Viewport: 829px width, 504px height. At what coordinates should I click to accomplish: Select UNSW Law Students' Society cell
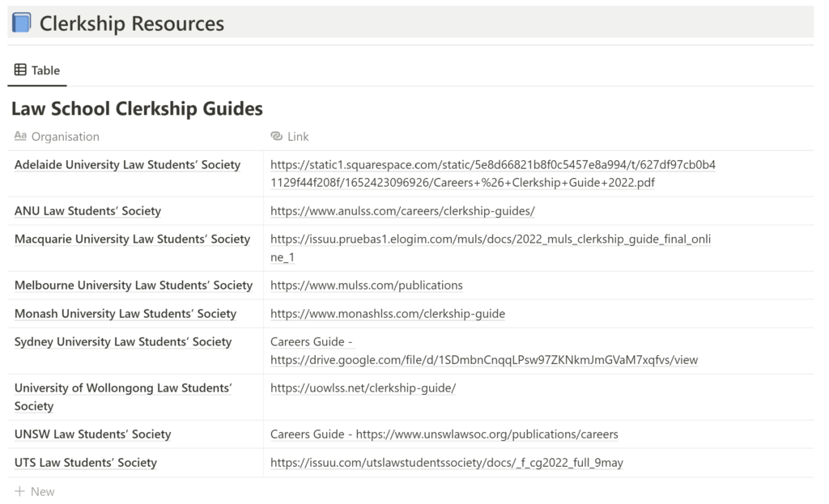135,434
